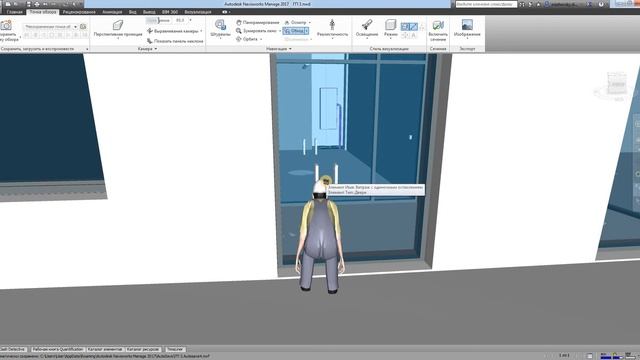Image resolution: width=640 pixels, height=360 pixels.
Task: Open the Обход tool dropdown arrow
Action: pos(307,31)
